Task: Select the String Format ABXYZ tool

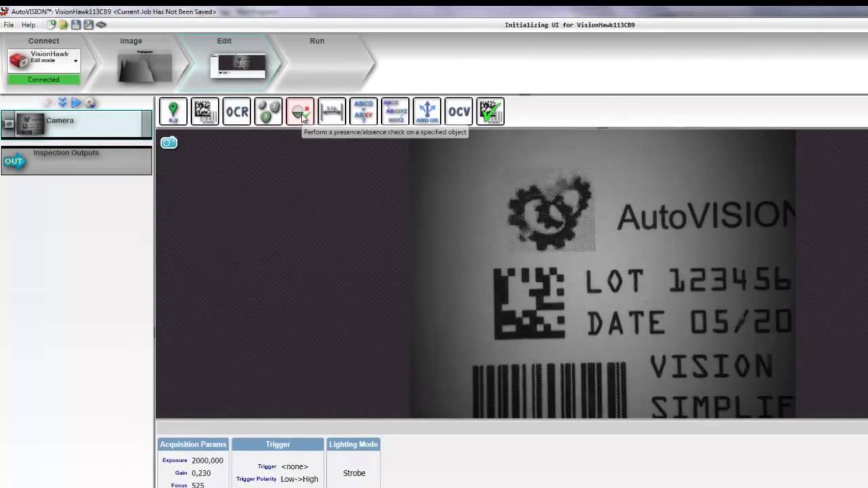Action: tap(395, 111)
